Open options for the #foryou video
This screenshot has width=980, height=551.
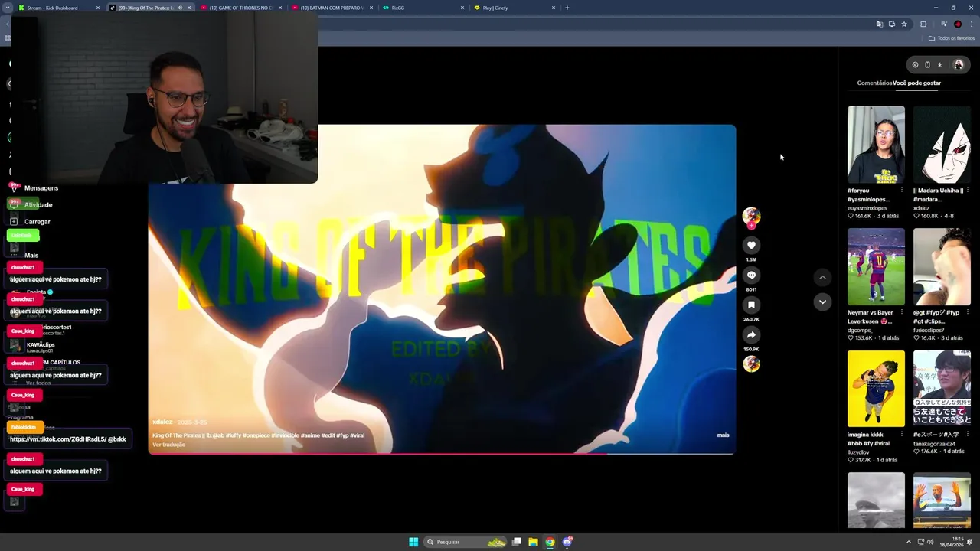(901, 190)
